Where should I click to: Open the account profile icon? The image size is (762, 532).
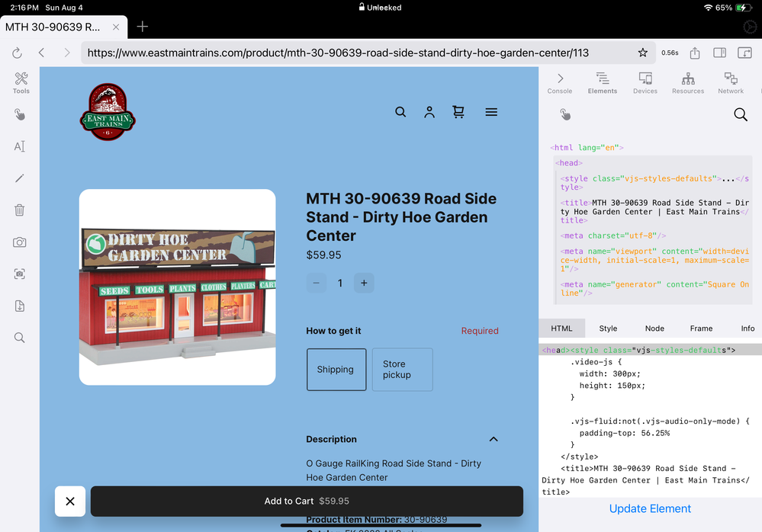[429, 112]
